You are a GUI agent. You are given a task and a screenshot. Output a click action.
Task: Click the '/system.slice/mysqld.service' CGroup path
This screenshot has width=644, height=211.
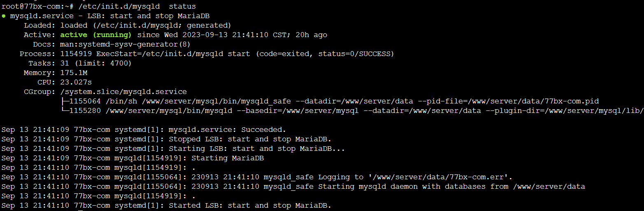coord(123,92)
